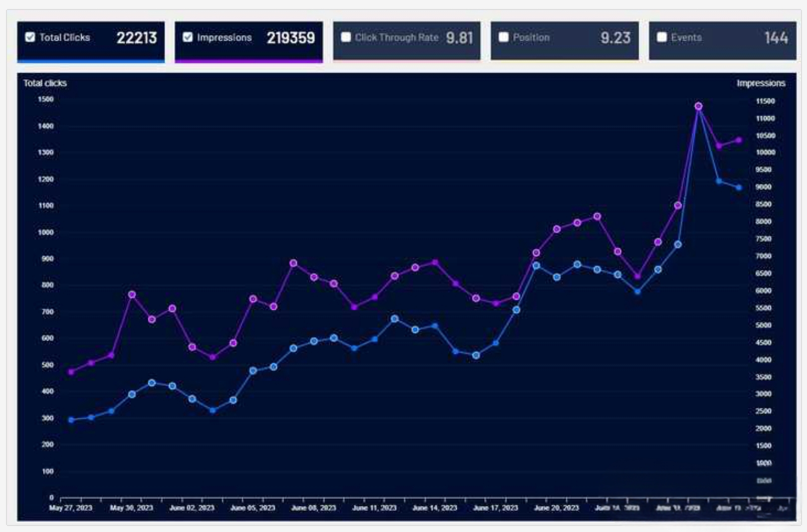Click the June 08, 2023 date label
This screenshot has width=807, height=532.
click(314, 508)
